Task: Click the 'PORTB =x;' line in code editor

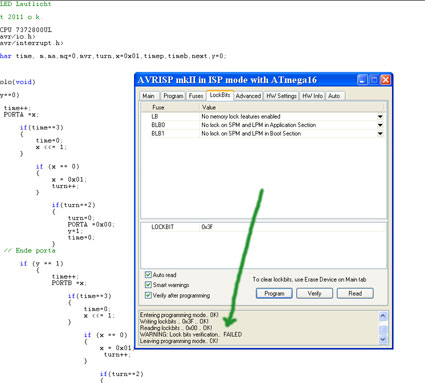Action: click(x=69, y=283)
